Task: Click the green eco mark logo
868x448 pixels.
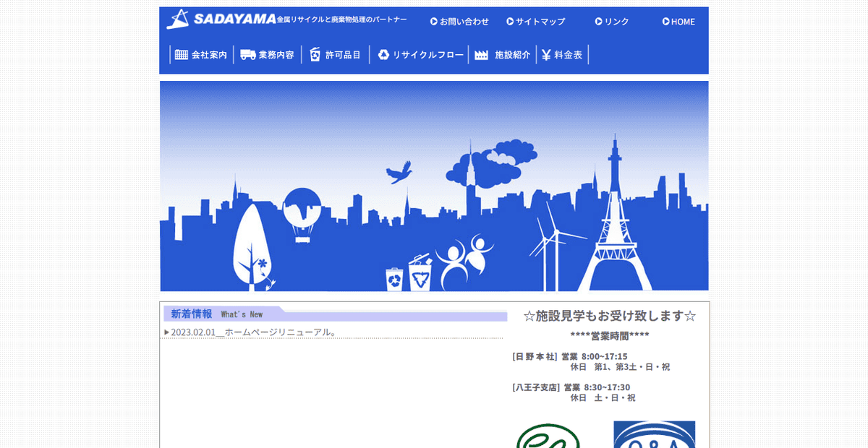Action: [548, 439]
